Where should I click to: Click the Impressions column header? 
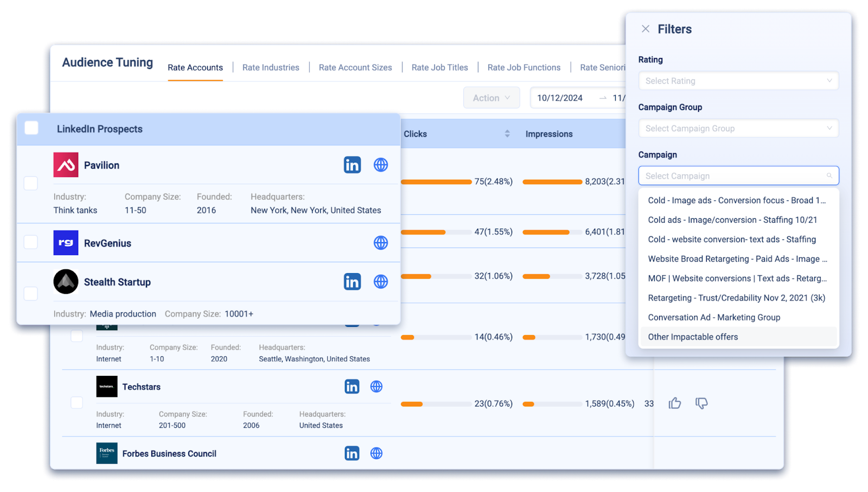pos(549,134)
